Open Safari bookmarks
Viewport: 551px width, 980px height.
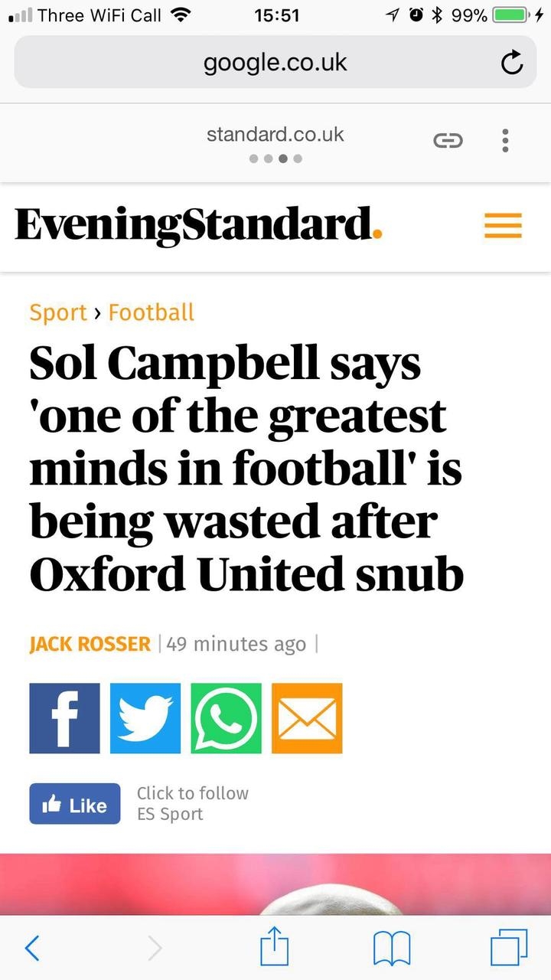(391, 948)
